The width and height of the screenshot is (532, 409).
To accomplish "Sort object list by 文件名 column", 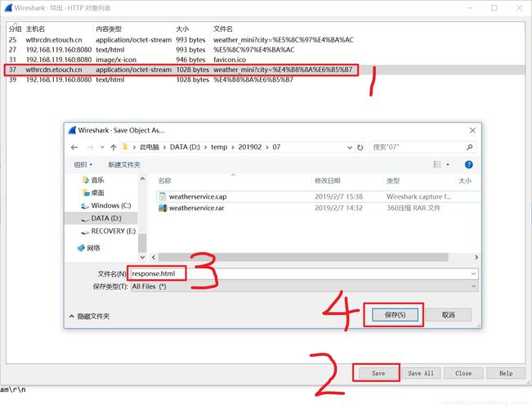I will (x=223, y=29).
